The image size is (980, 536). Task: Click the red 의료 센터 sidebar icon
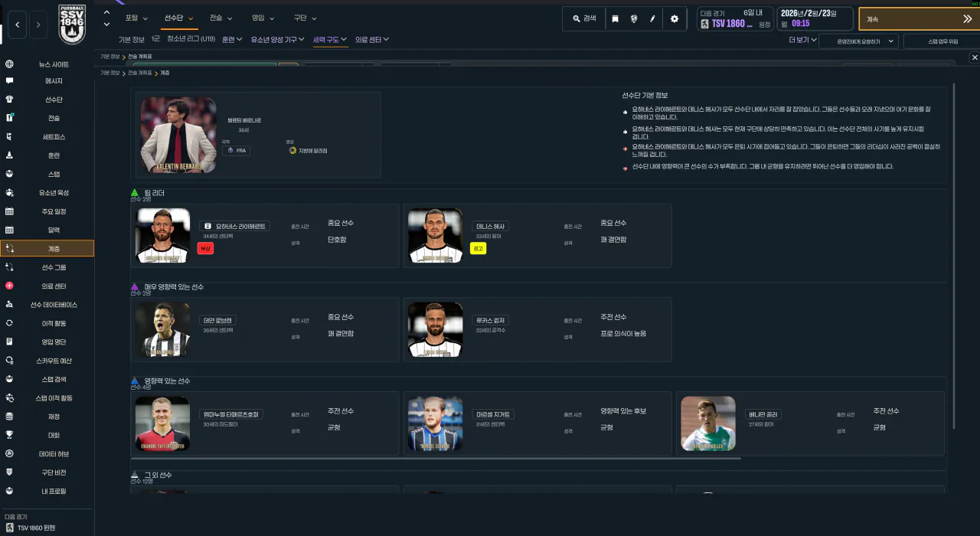pos(9,286)
